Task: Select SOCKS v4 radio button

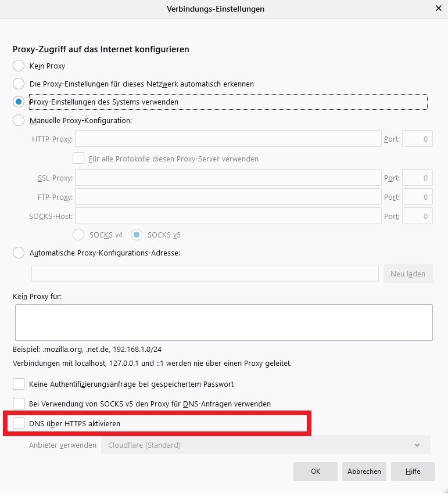Action: click(78, 235)
